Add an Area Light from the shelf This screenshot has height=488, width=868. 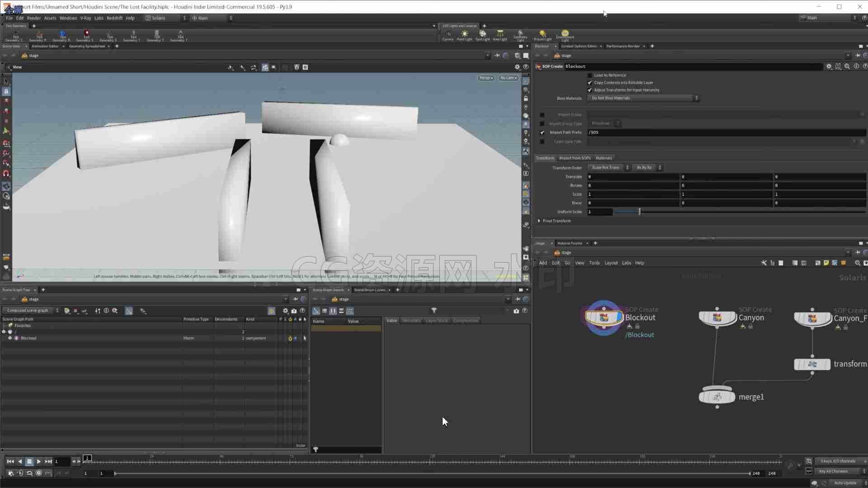click(x=500, y=35)
